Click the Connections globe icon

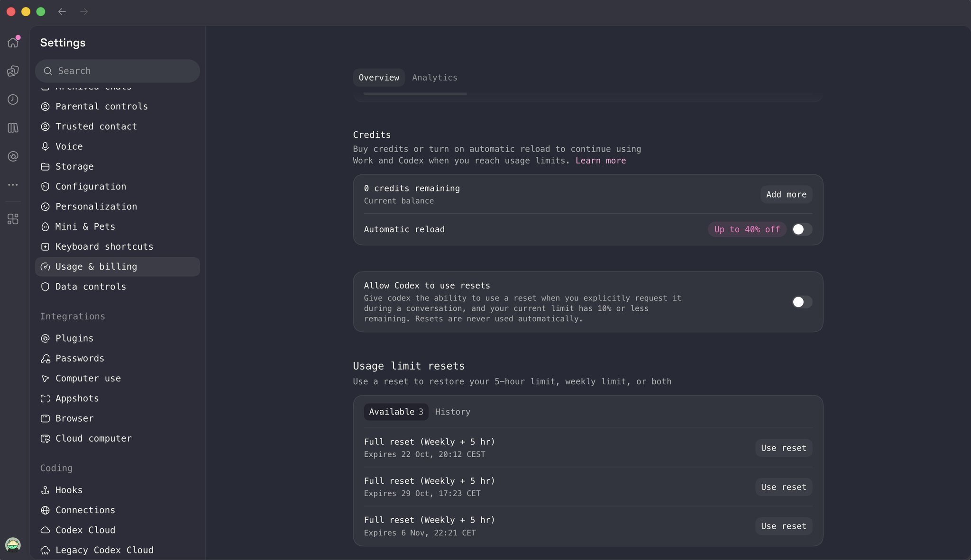coord(45,510)
